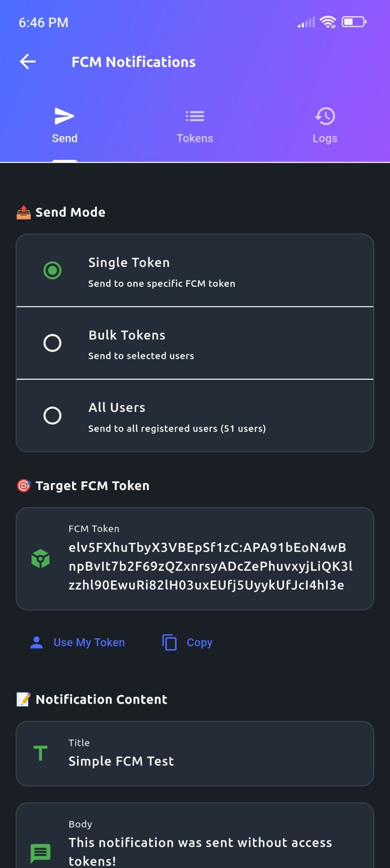
Task: Select the All Users send mode
Action: pos(52,415)
